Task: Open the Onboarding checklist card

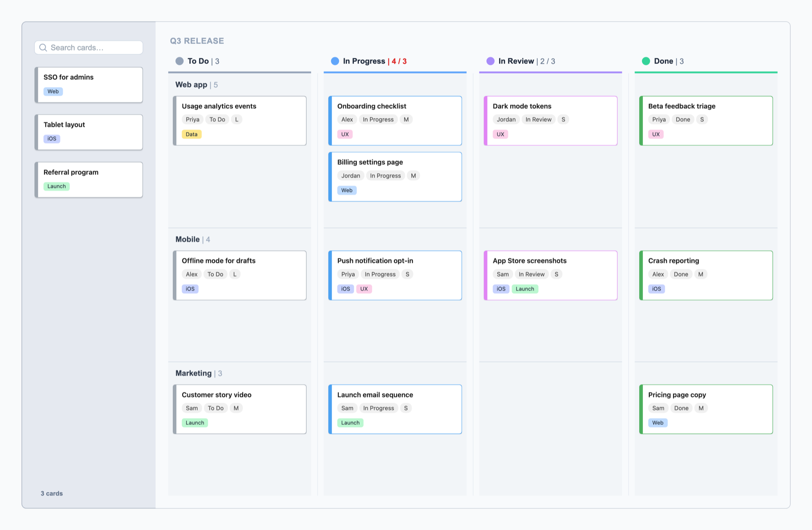Action: [395, 121]
